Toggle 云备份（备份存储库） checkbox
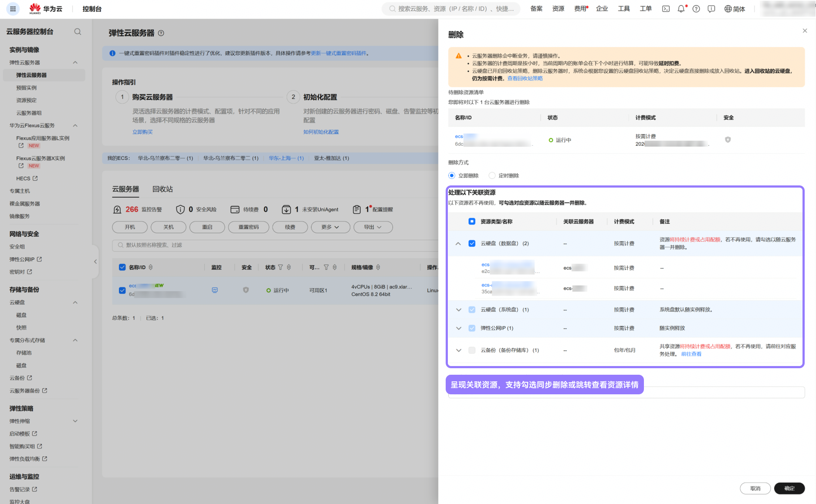This screenshot has width=816, height=504. (472, 350)
